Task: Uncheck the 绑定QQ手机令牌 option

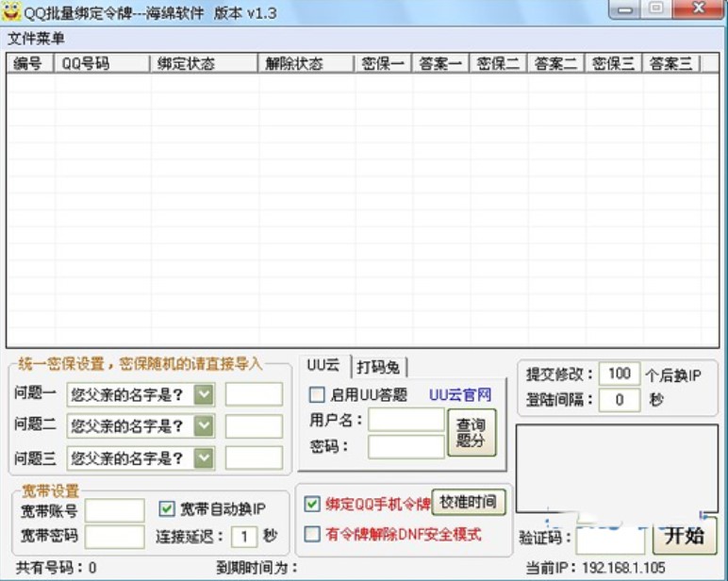Action: (x=313, y=504)
